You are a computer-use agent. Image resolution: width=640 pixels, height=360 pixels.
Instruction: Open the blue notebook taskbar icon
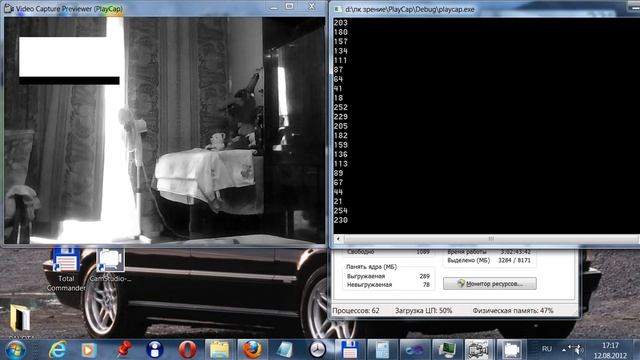pyautogui.click(x=284, y=350)
